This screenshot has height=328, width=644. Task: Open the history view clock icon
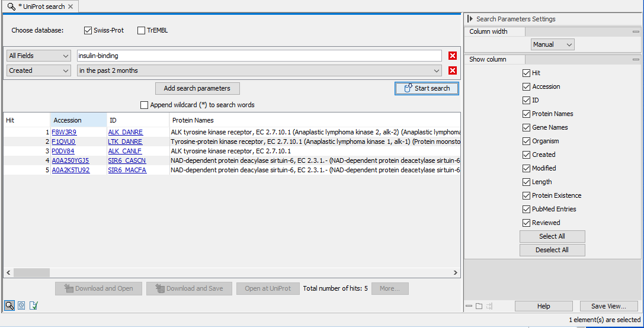tap(21, 306)
